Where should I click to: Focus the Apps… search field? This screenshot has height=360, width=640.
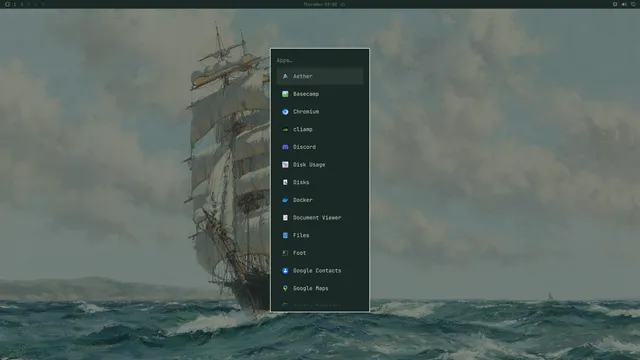click(320, 60)
